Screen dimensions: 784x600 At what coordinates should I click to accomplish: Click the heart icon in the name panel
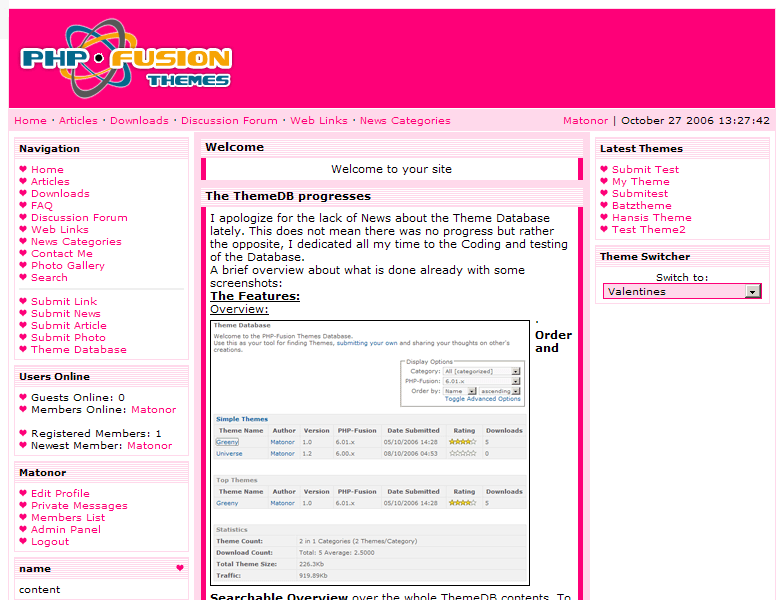[x=180, y=568]
